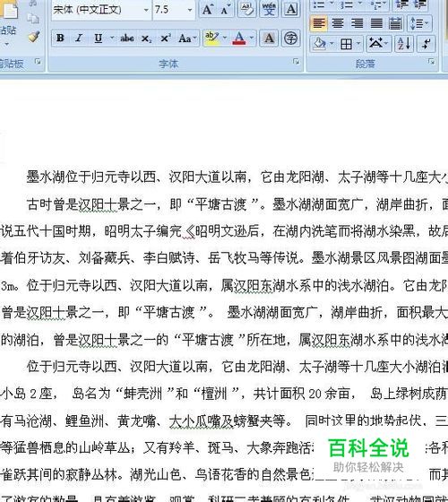
Task: Apply the red font color
Action: tap(239, 38)
